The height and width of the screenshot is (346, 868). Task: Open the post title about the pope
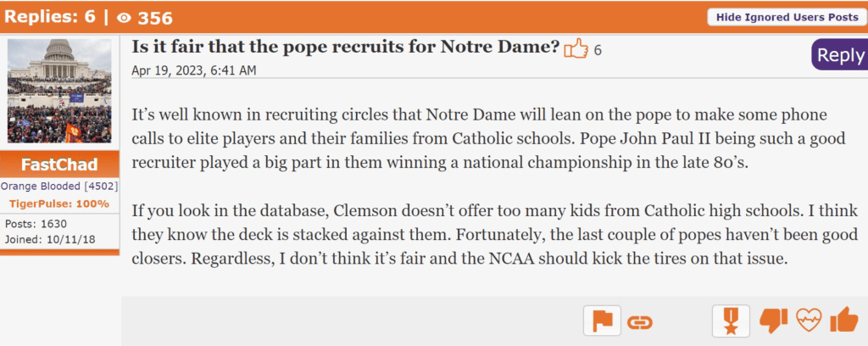click(x=346, y=47)
